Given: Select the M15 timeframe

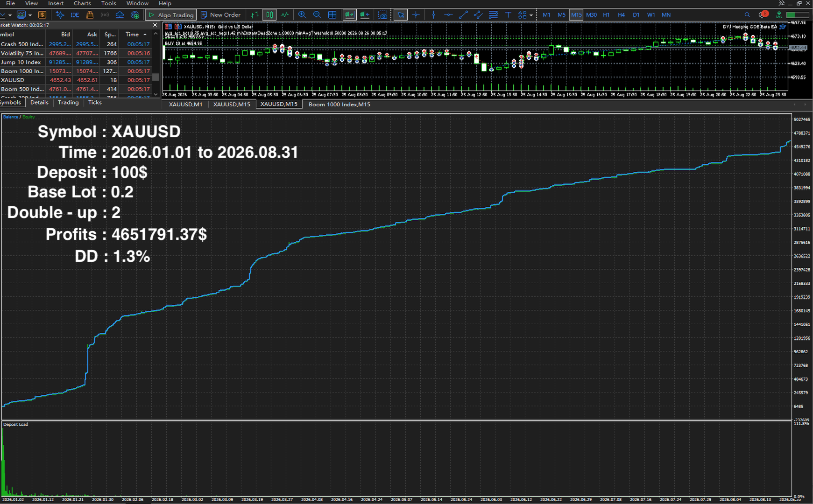Looking at the screenshot, I should (x=576, y=15).
